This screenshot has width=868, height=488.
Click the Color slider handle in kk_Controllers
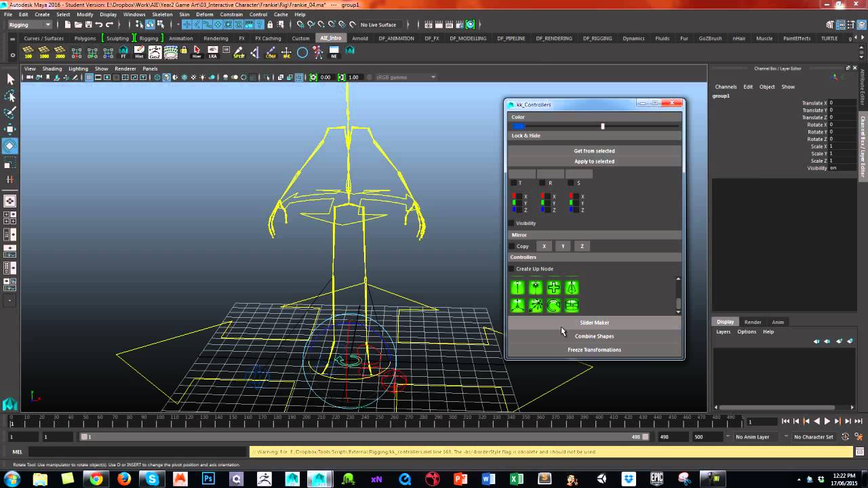coord(602,126)
